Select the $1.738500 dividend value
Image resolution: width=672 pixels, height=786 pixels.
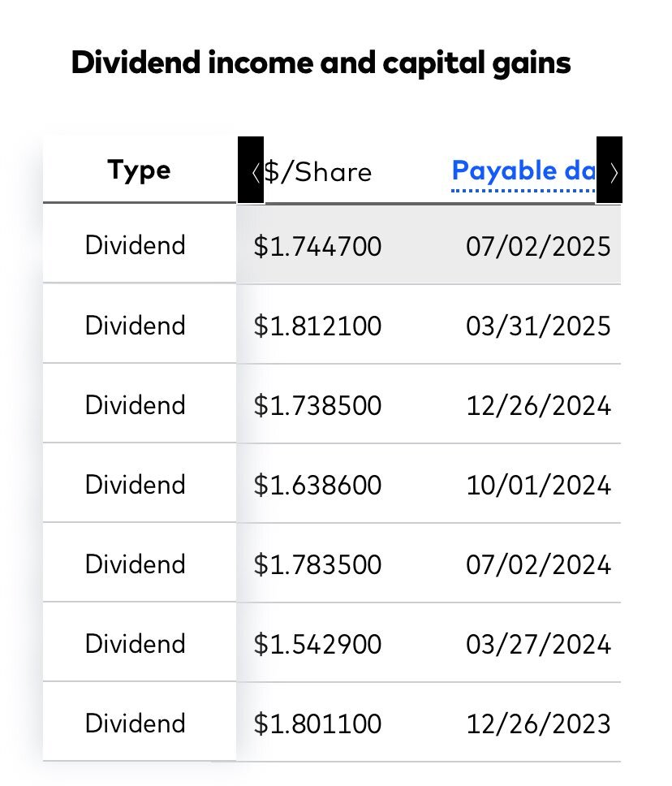click(317, 405)
